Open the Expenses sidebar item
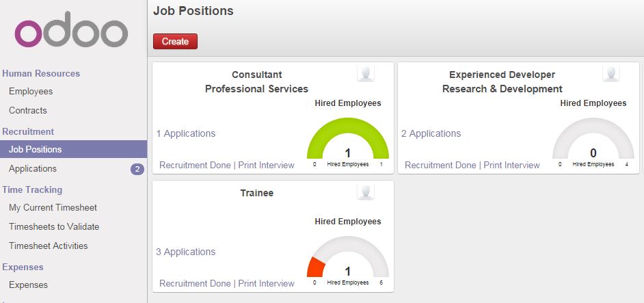The width and height of the screenshot is (644, 303). point(28,285)
